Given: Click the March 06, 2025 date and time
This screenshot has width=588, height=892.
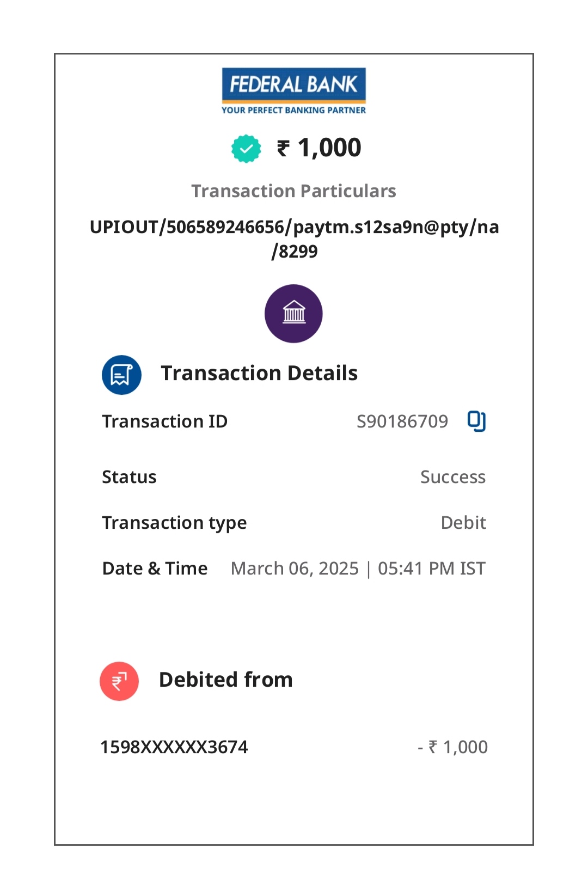Looking at the screenshot, I should (358, 569).
